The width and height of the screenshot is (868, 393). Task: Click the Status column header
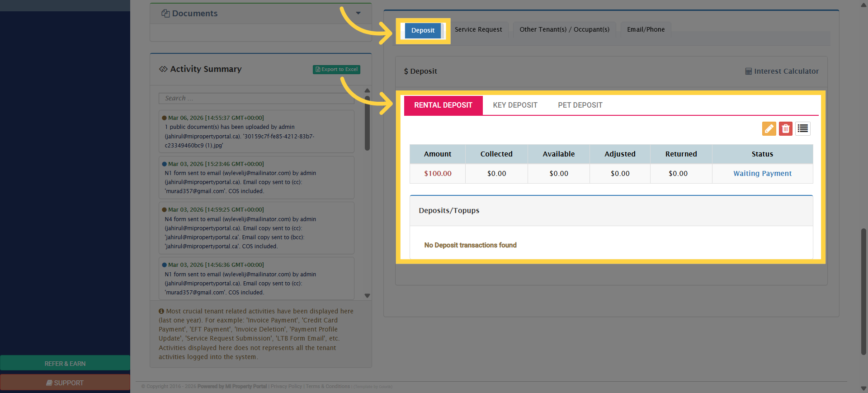(x=762, y=154)
